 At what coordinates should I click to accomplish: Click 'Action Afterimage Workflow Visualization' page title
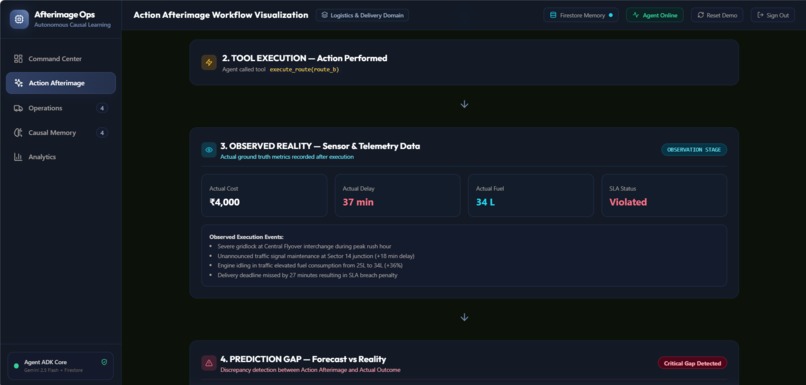coord(221,15)
